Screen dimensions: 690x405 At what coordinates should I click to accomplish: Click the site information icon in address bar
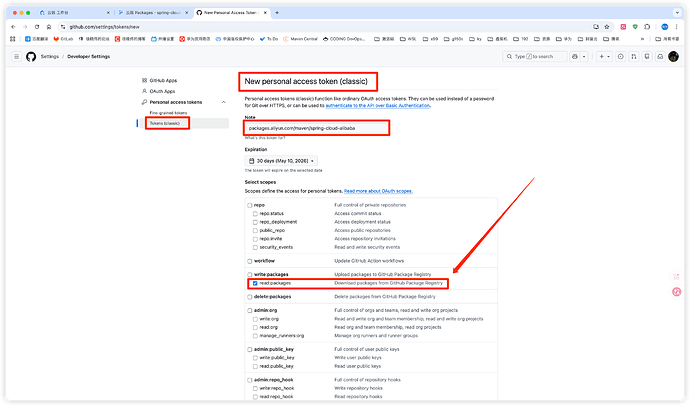63,27
